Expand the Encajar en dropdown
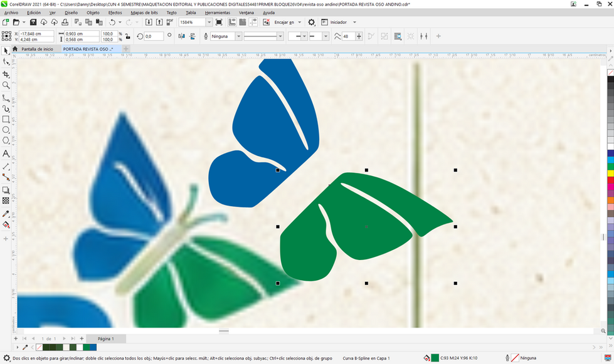614x364 pixels. [x=300, y=23]
